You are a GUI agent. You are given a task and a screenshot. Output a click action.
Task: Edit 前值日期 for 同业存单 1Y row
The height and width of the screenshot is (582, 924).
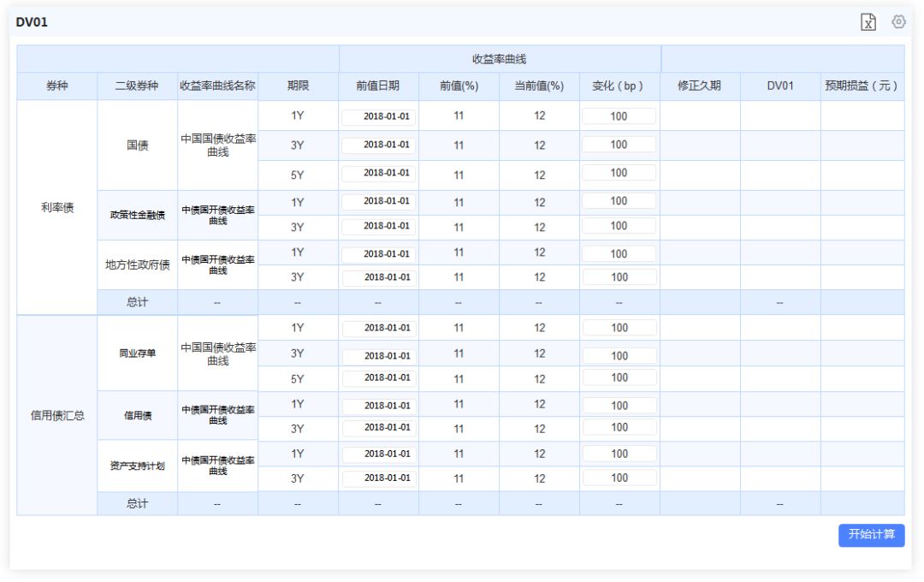[x=379, y=328]
